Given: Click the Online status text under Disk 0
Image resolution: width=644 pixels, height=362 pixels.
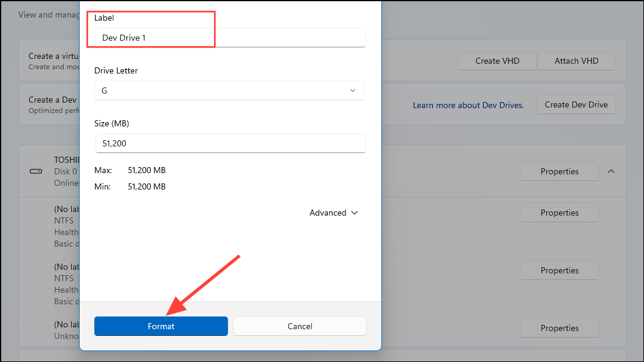Looking at the screenshot, I should (x=66, y=183).
